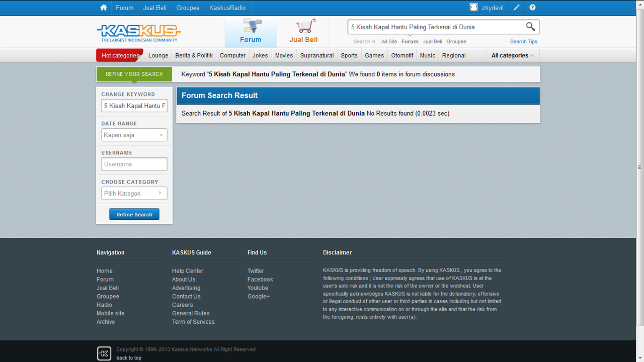Open Otomotif category

pos(402,55)
